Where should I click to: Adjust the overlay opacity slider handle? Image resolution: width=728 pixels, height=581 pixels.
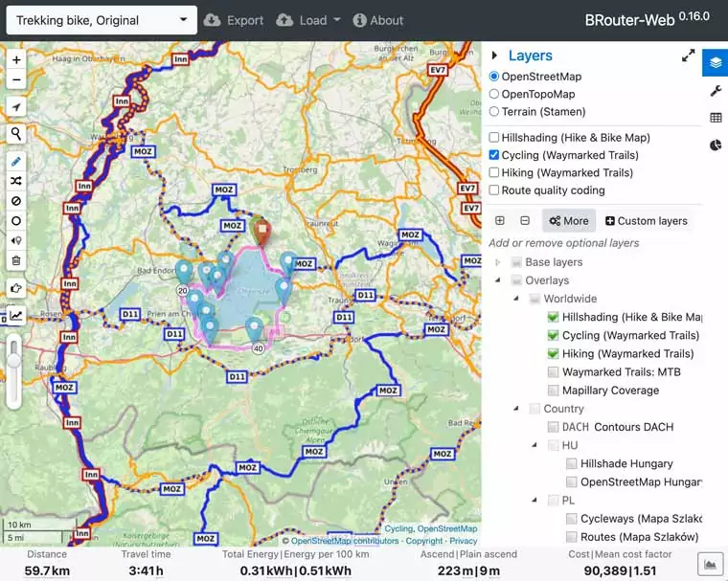(x=14, y=361)
